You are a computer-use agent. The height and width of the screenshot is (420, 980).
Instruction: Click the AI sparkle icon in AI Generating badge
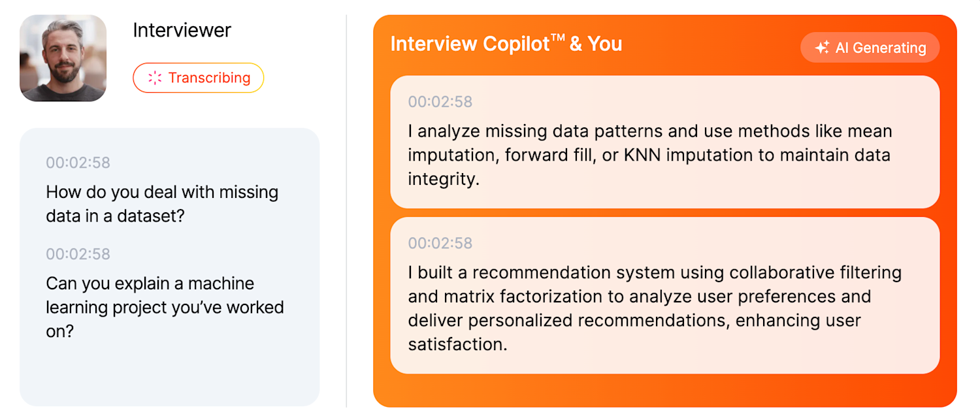pyautogui.click(x=823, y=47)
